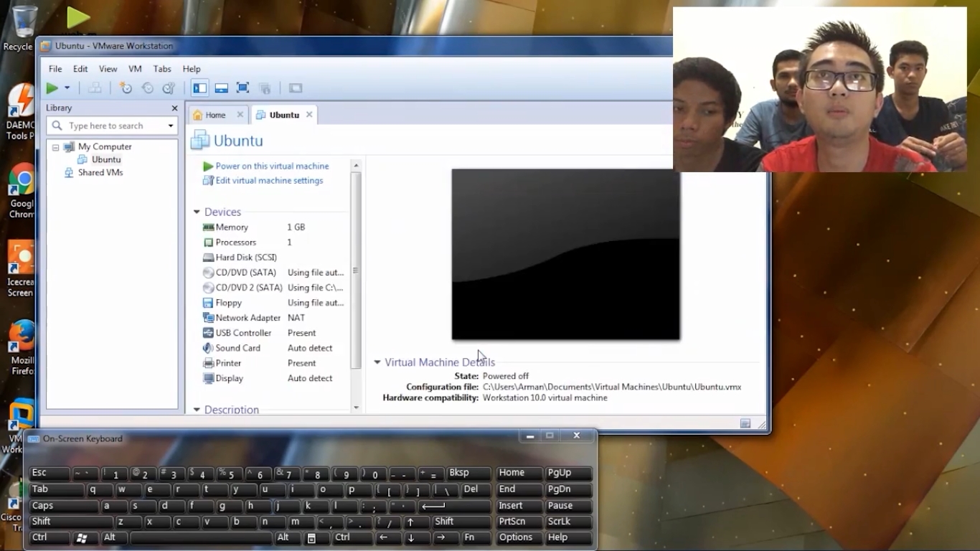Open the File menu
This screenshot has height=551, width=980.
coord(55,69)
